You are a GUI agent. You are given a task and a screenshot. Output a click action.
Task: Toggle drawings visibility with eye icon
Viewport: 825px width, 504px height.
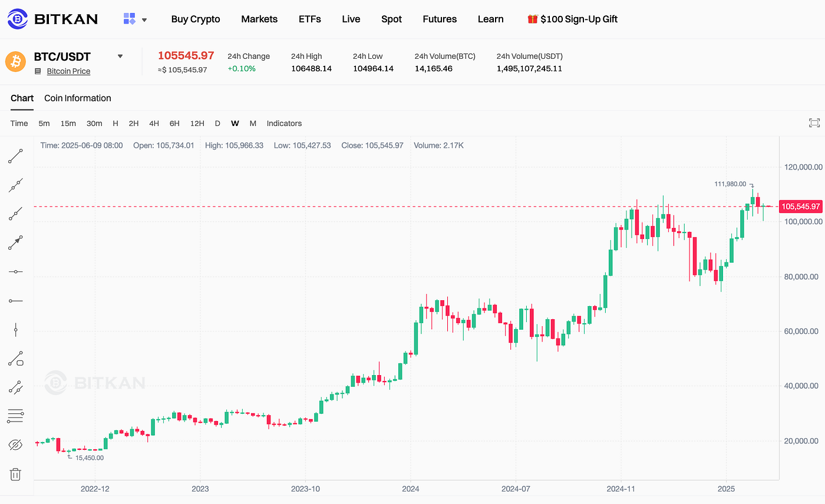coord(15,445)
